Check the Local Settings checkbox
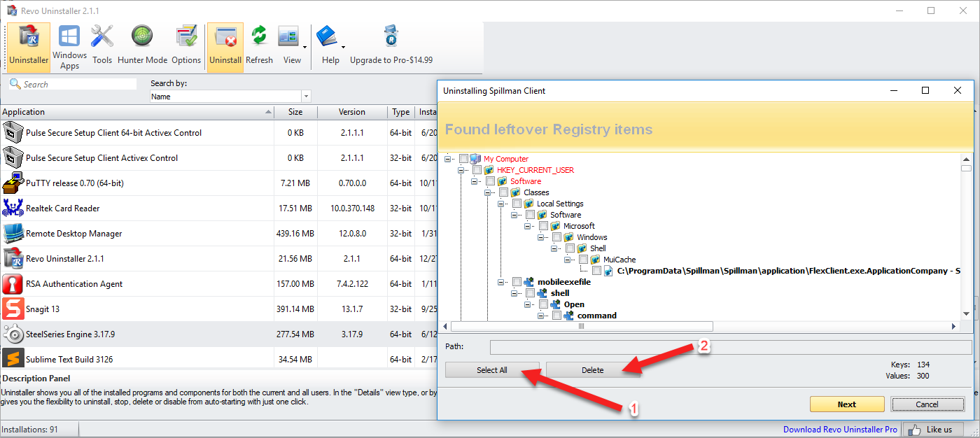Screen dimensions: 980x438 pos(517,204)
